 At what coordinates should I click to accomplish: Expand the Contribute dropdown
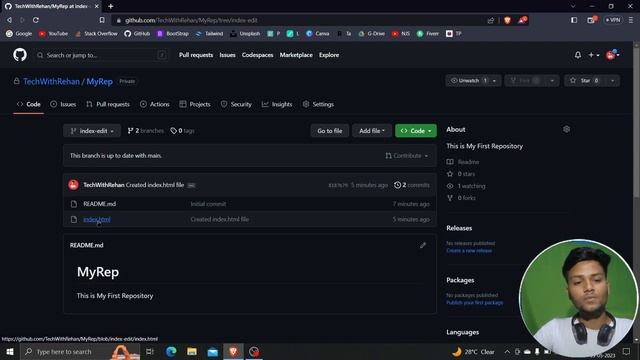click(x=407, y=156)
